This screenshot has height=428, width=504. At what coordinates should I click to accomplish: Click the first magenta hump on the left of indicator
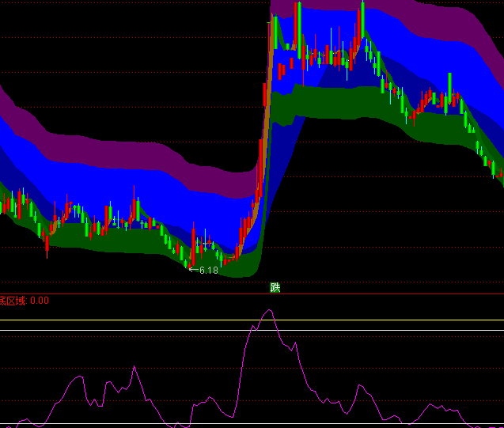pos(78,378)
